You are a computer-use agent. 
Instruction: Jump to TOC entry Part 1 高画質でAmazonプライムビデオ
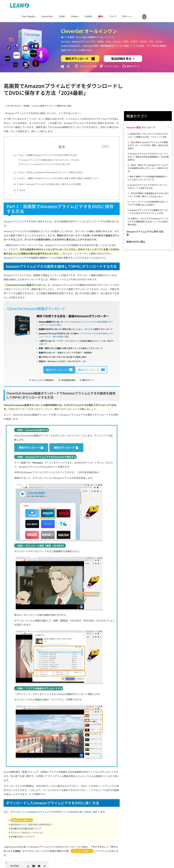pos(48,155)
